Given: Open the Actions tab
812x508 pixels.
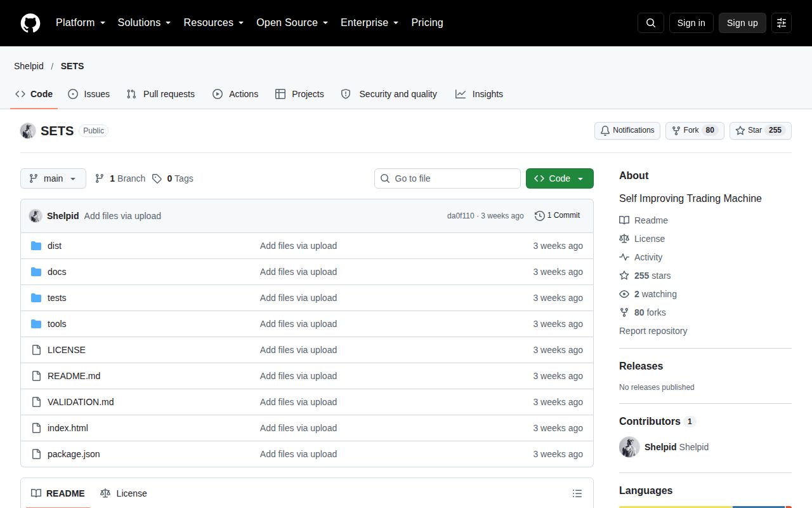Looking at the screenshot, I should coord(235,94).
